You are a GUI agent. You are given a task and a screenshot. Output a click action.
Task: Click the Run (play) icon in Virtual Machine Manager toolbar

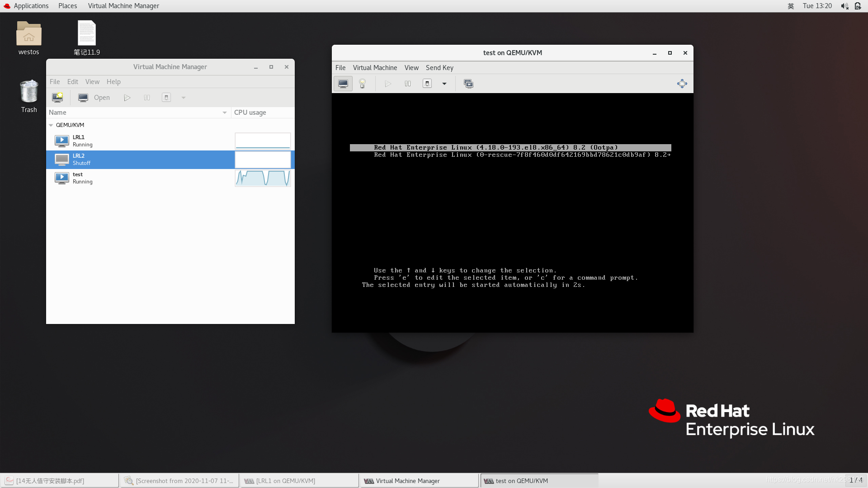(x=127, y=98)
